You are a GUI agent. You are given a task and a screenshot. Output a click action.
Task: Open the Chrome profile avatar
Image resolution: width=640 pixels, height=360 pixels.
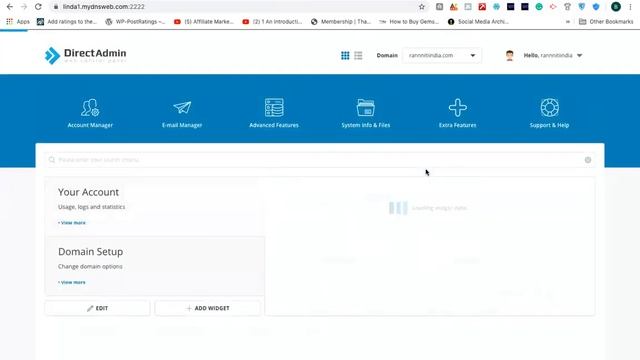[616, 7]
